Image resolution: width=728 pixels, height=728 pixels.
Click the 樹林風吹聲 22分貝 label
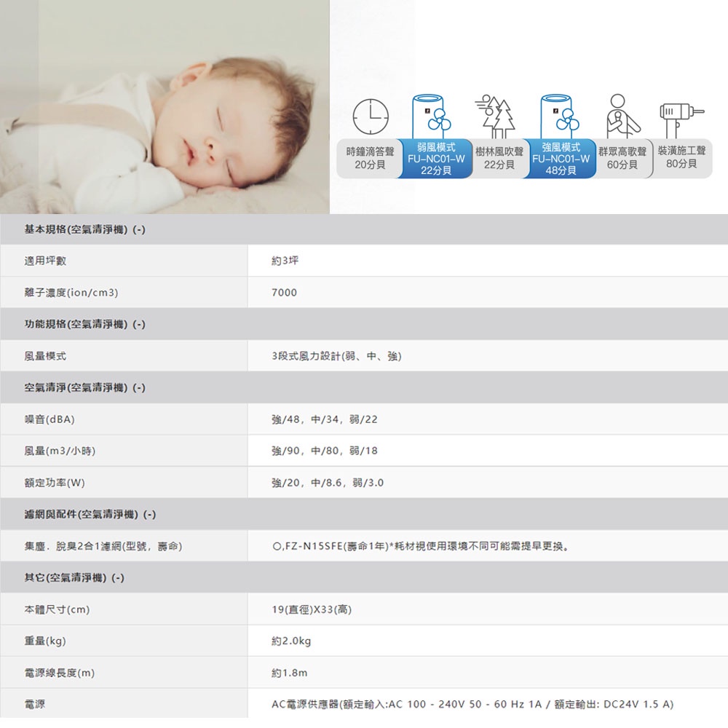point(499,158)
